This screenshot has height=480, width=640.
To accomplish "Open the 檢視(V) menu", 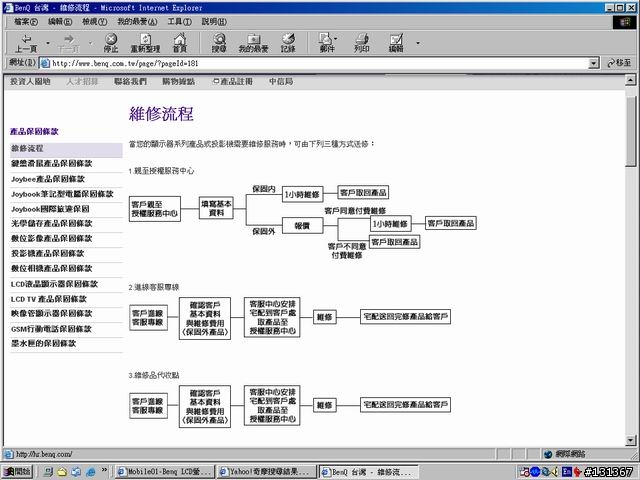I will coord(94,22).
